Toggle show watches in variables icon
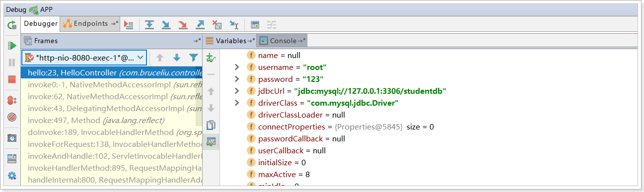The image size is (644, 192). point(211,142)
